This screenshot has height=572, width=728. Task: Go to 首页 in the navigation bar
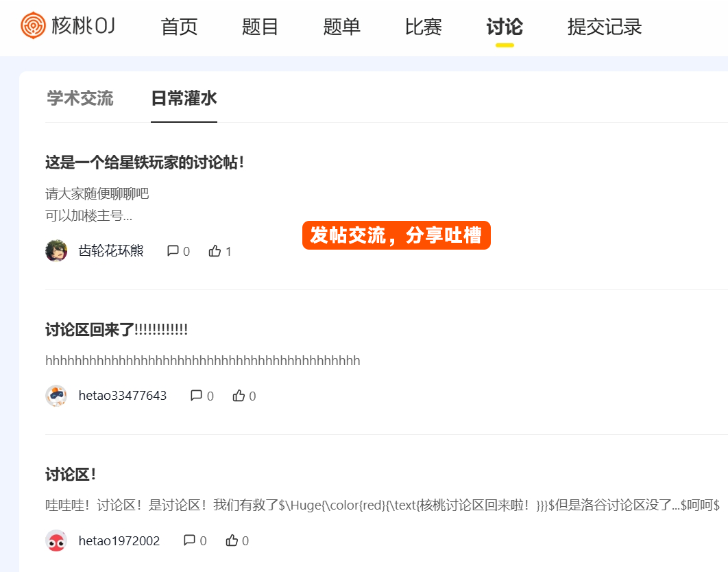[179, 27]
